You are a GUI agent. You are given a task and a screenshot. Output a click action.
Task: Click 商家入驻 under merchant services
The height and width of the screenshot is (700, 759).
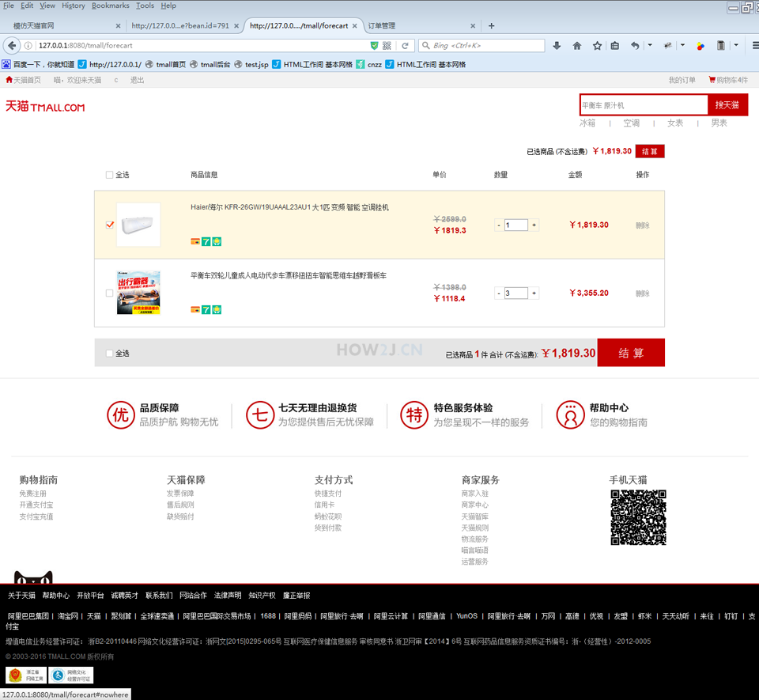click(475, 494)
